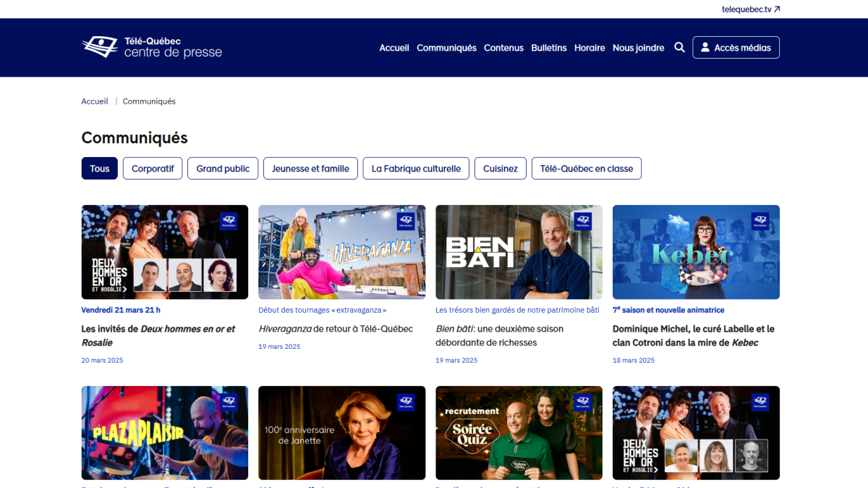Click the search magnifier icon
The width and height of the screenshot is (868, 488).
(x=679, y=48)
